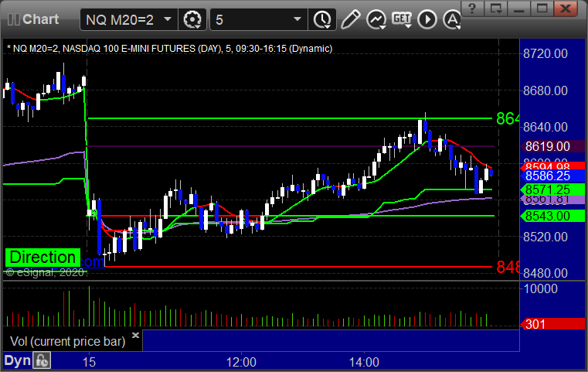Expand the interval 5 dropdown
The height and width of the screenshot is (372, 588).
pyautogui.click(x=297, y=19)
